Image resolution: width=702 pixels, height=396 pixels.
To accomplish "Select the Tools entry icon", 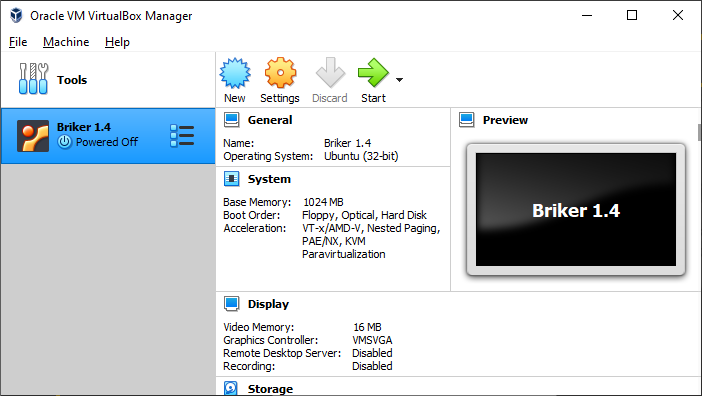I will click(33, 79).
